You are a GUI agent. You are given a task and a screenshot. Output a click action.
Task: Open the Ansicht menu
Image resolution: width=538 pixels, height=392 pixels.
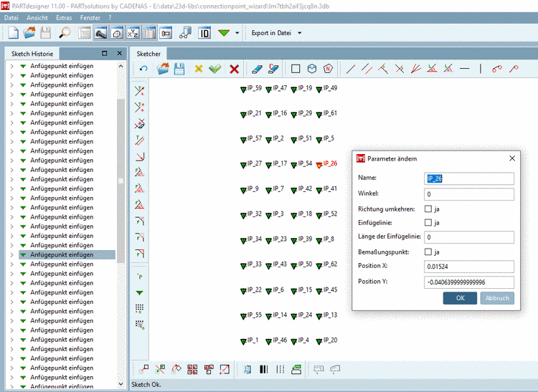[x=37, y=16]
